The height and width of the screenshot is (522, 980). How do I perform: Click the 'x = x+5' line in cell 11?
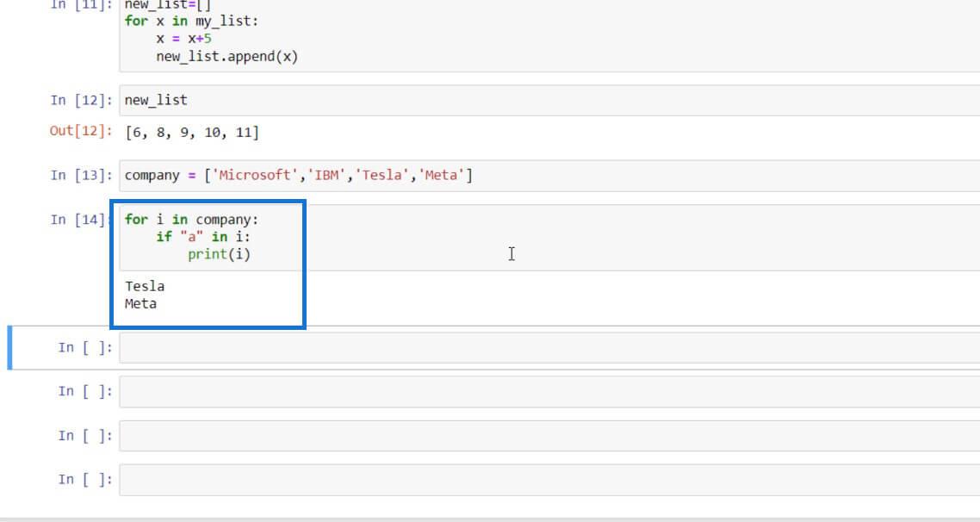178,40
